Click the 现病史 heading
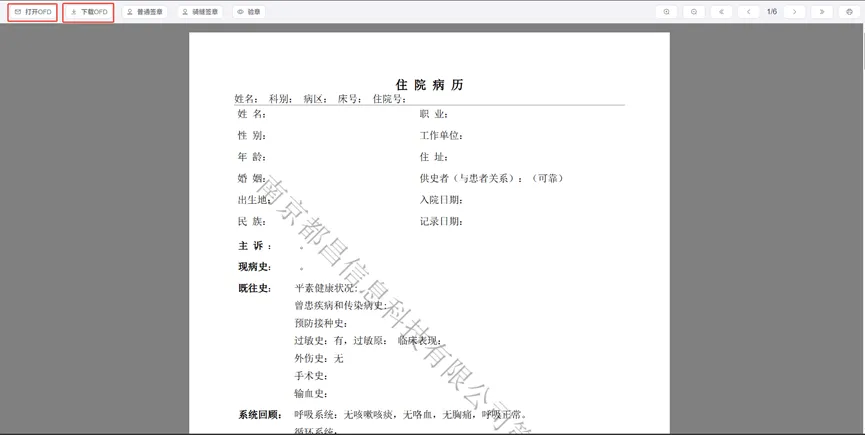 tap(255, 267)
